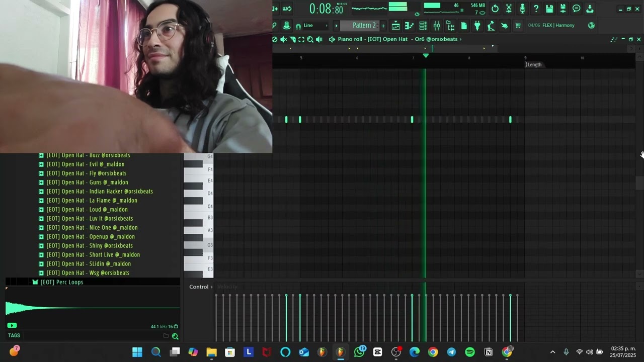Click the TAGS label in browser
The height and width of the screenshot is (362, 644).
(x=14, y=335)
